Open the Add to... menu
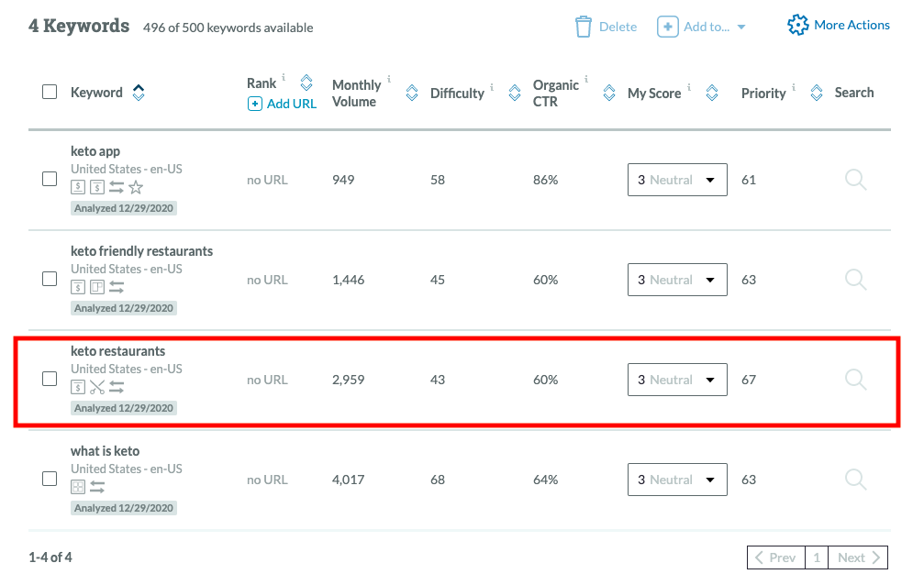The width and height of the screenshot is (924, 585). [701, 27]
